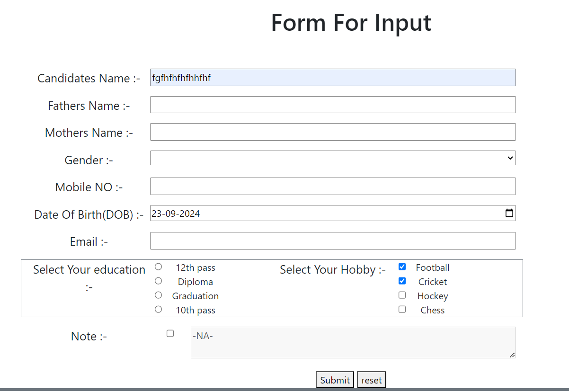Select the Graduation radio button

tap(159, 295)
